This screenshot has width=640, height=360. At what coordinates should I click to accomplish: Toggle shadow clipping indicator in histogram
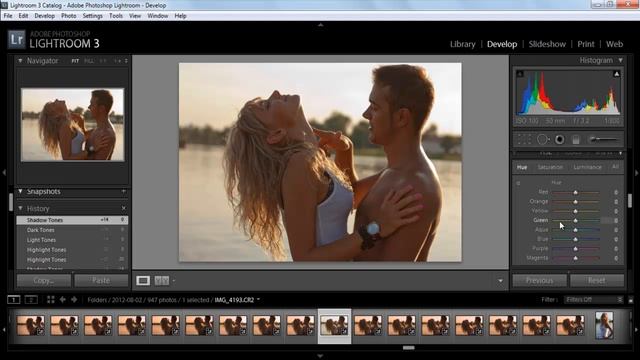pos(520,74)
